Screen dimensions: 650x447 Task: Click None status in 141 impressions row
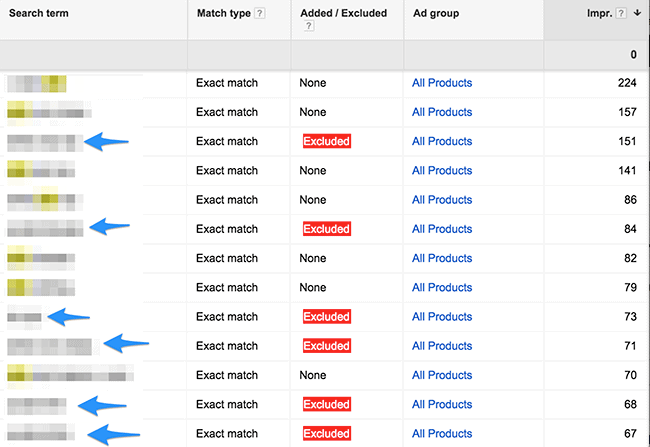[x=313, y=170]
